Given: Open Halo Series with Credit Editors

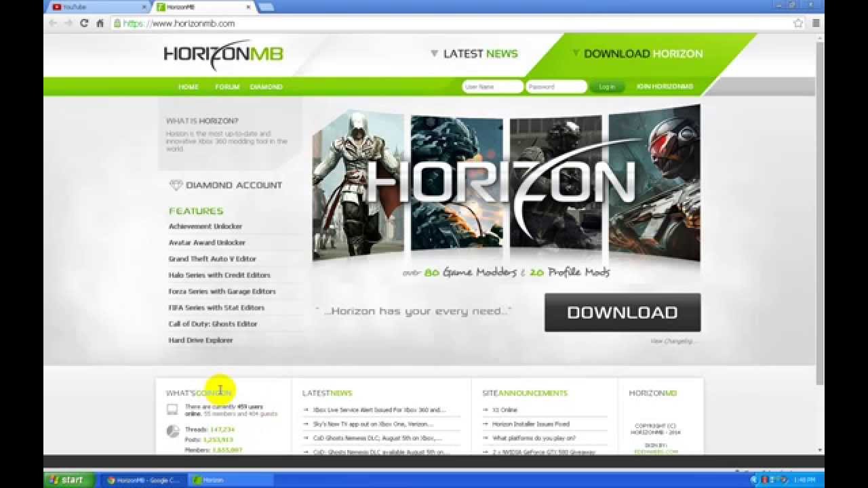Looking at the screenshot, I should click(219, 275).
